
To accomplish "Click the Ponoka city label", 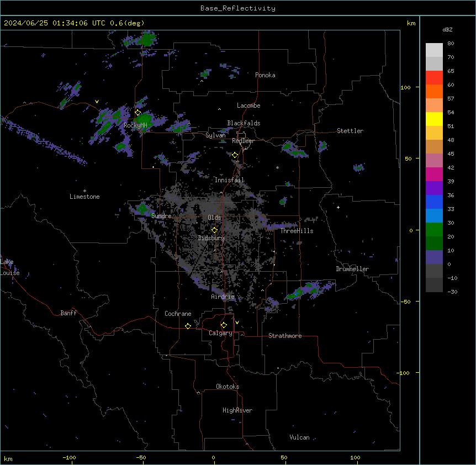I will (x=265, y=75).
